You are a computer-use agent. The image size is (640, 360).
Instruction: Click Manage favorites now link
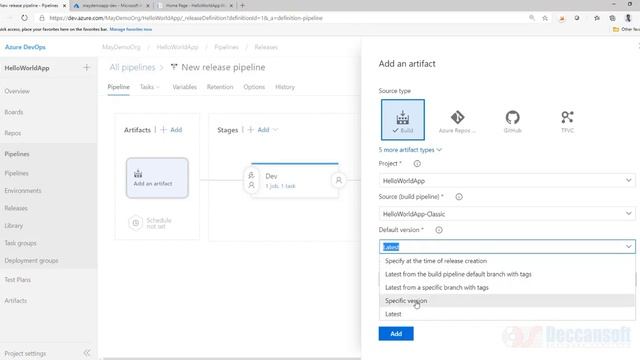click(131, 29)
